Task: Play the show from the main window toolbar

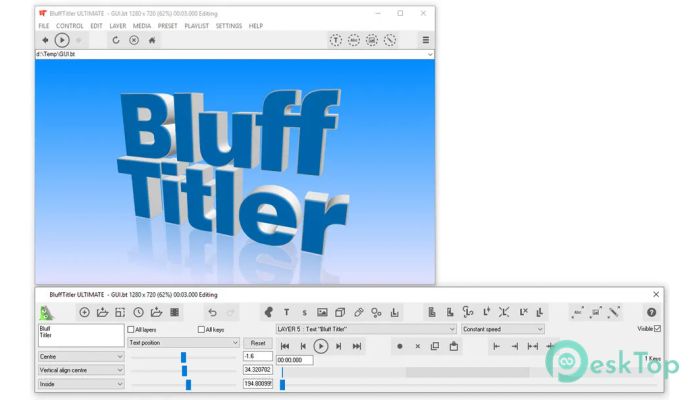Action: click(x=62, y=40)
